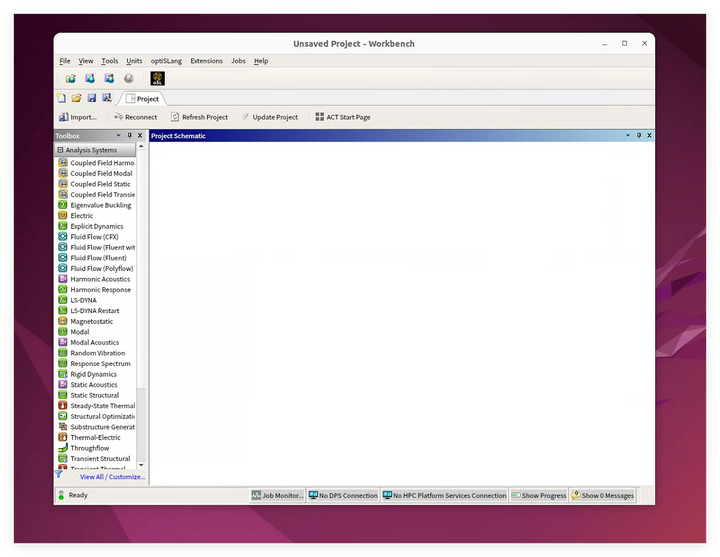This screenshot has width=720, height=557.
Task: Click toolbox scrollbar down arrow
Action: [x=141, y=465]
